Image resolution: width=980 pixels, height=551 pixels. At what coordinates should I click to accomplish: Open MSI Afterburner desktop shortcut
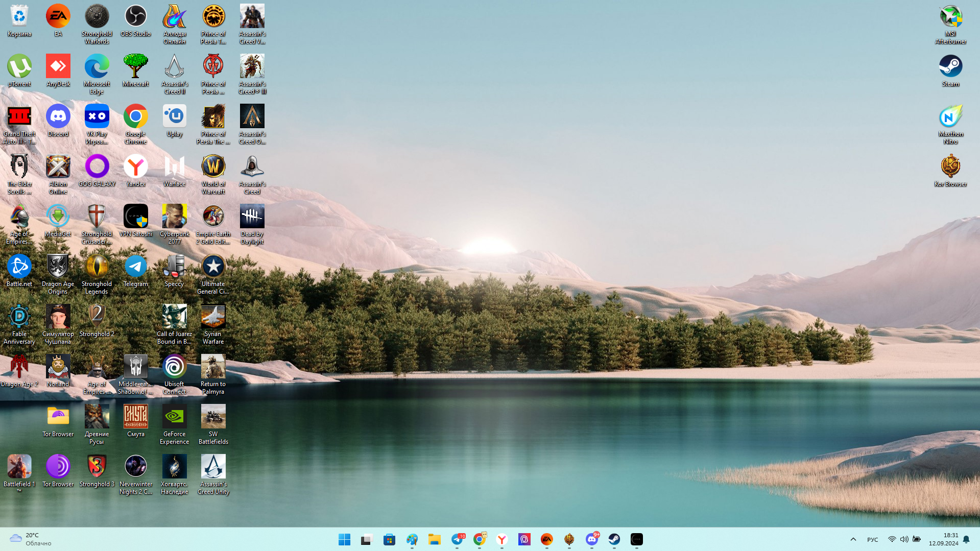pyautogui.click(x=951, y=25)
